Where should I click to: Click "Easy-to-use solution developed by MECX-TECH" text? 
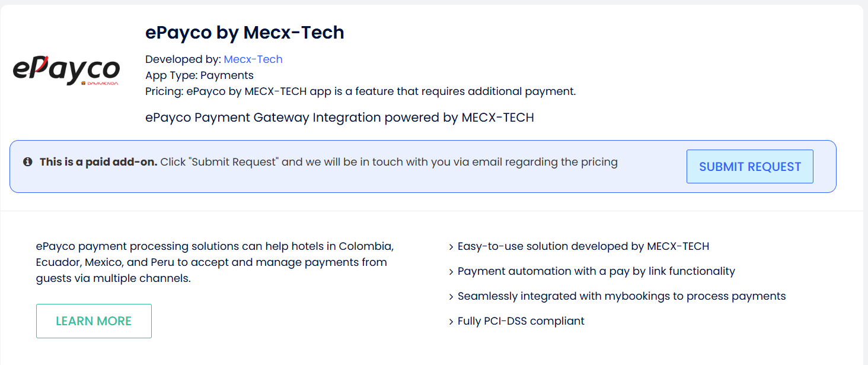tap(583, 246)
